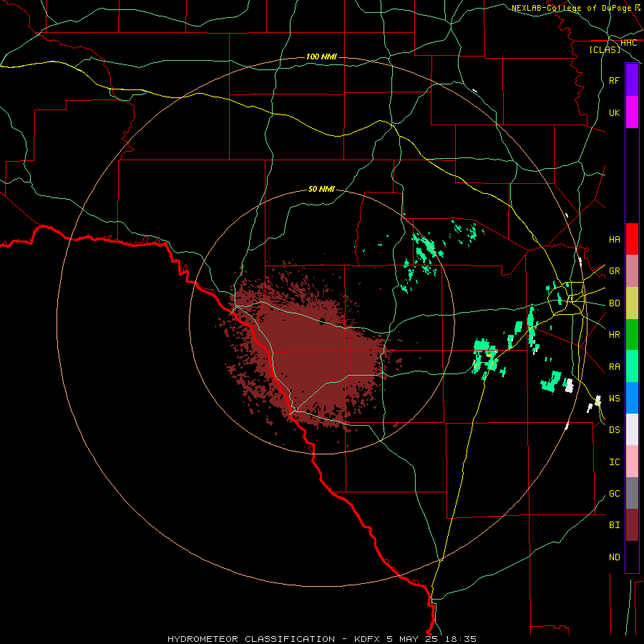The width and height of the screenshot is (644, 644).
Task: Click the RF legend label
Action: tap(614, 80)
